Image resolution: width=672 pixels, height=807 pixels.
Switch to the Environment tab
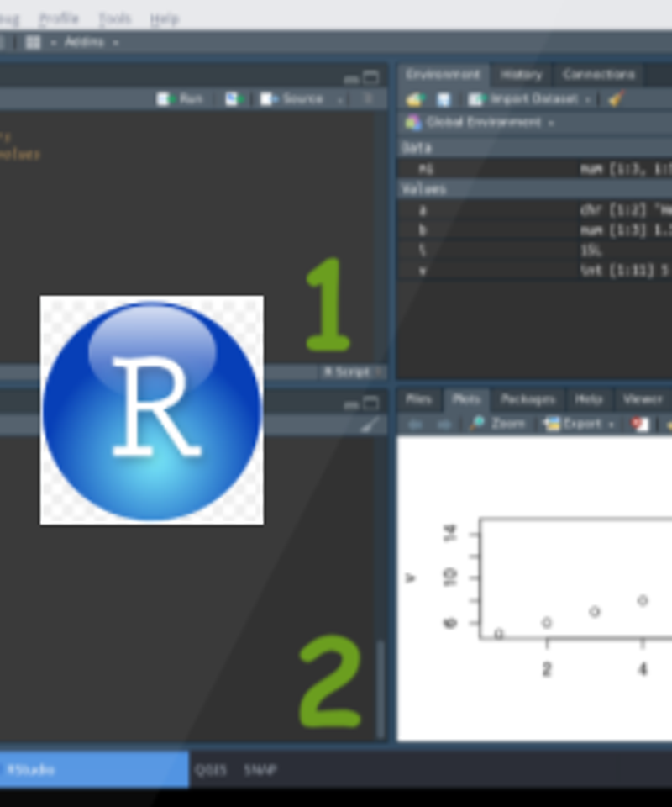(443, 75)
